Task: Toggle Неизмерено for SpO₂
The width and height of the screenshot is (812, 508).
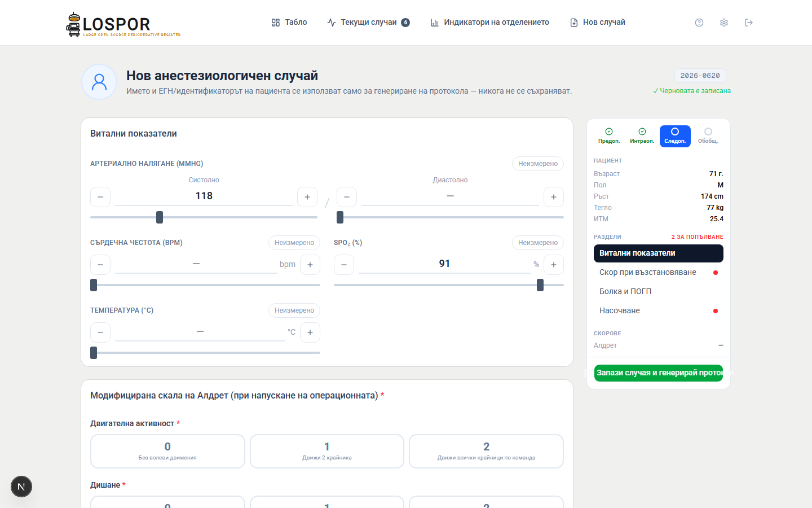Action: pyautogui.click(x=538, y=243)
